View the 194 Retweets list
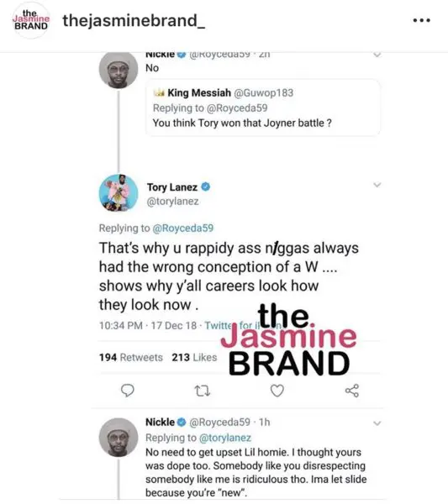 131,358
